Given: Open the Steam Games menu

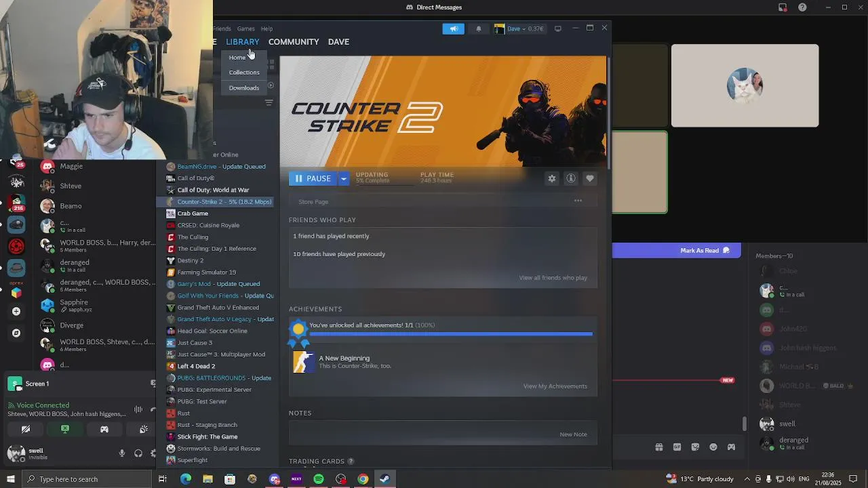Looking at the screenshot, I should point(246,28).
